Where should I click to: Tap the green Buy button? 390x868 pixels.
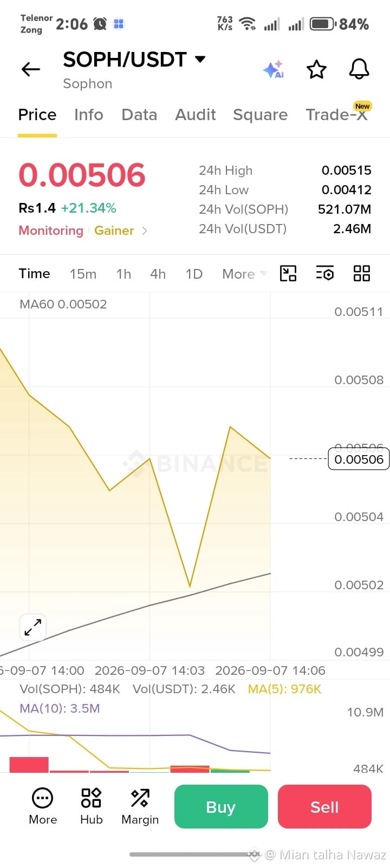click(x=221, y=807)
